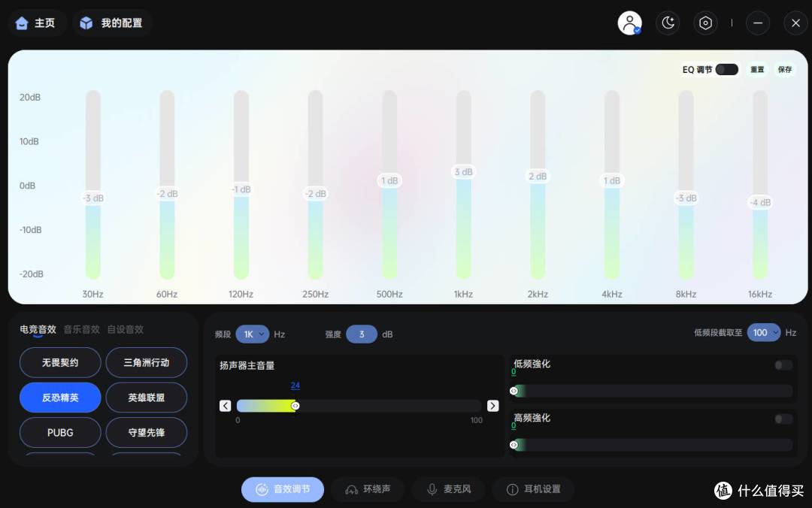Open the 麦克风 microphone tab
This screenshot has width=812, height=508.
(448, 489)
